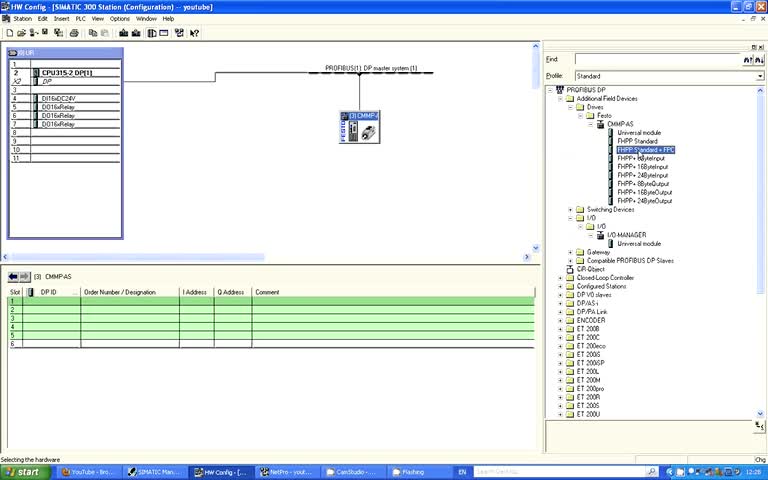Select FHPP Standard + FPC module

tap(646, 150)
